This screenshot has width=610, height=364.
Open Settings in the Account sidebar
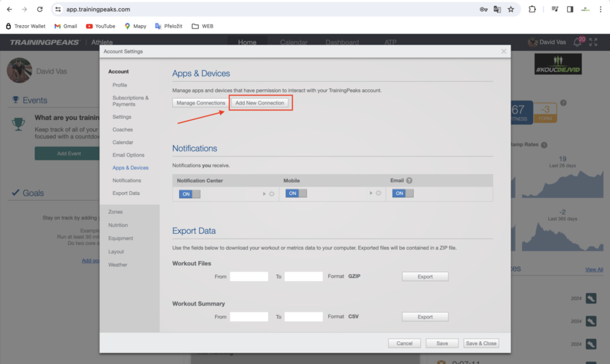pyautogui.click(x=122, y=117)
